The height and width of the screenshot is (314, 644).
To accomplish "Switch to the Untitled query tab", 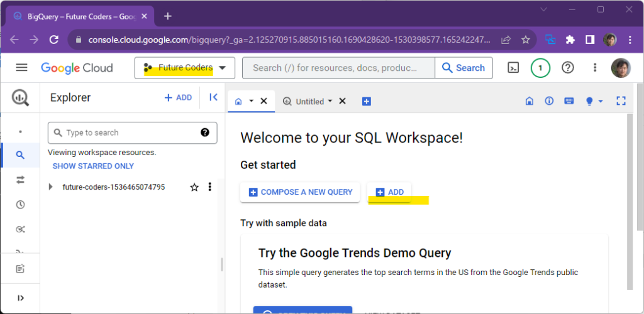I will pos(304,101).
